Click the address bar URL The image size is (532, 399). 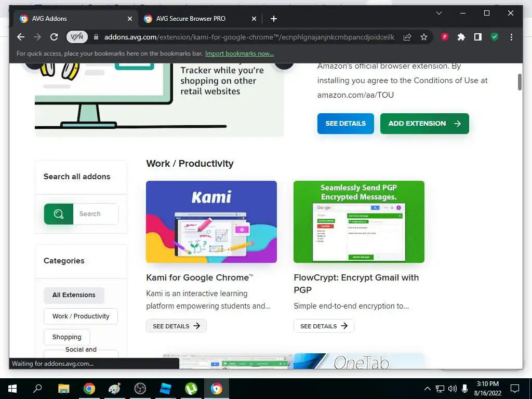[x=249, y=37]
